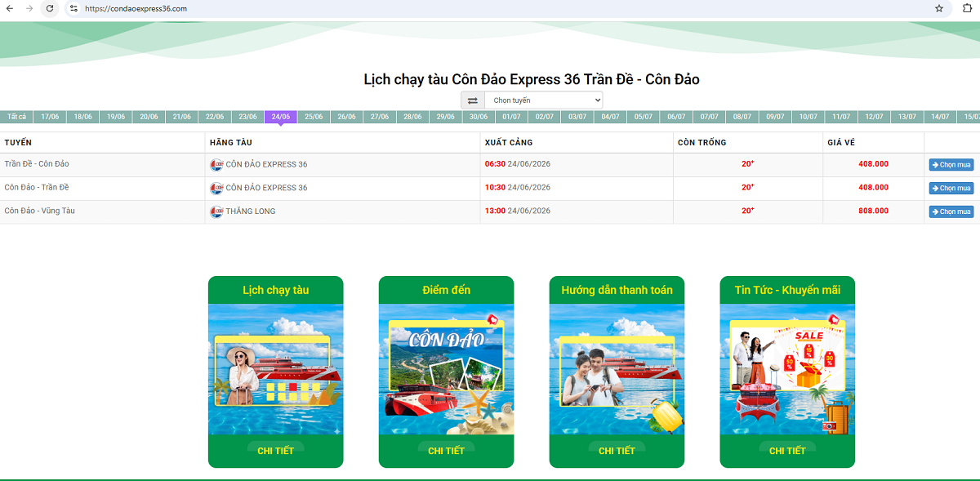
Task: Go back with browser back arrow
Action: [10, 8]
